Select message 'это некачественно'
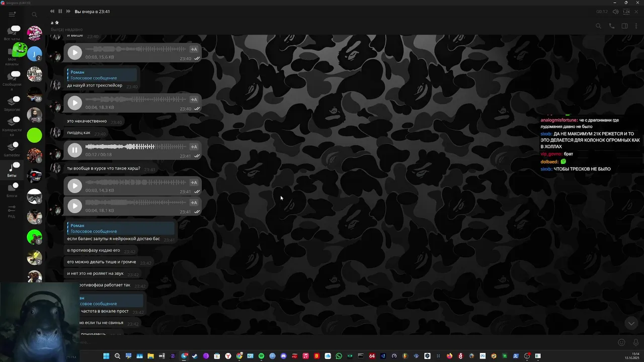 click(x=87, y=121)
